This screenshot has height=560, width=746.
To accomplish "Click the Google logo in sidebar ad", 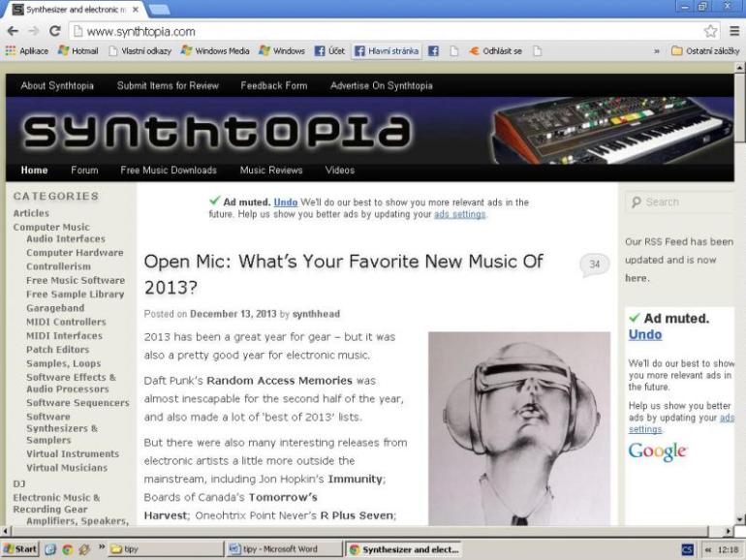I will (658, 451).
